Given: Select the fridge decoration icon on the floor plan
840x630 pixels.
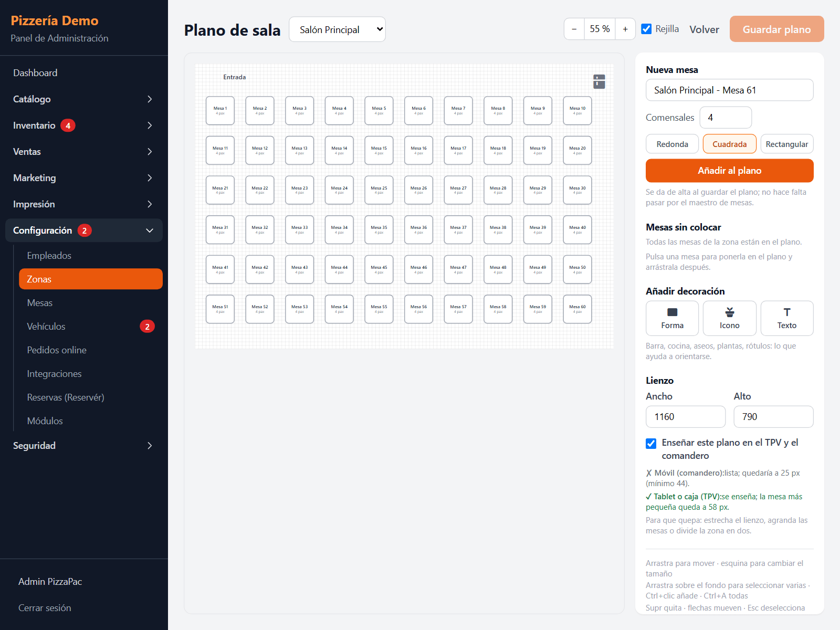Looking at the screenshot, I should tap(599, 81).
